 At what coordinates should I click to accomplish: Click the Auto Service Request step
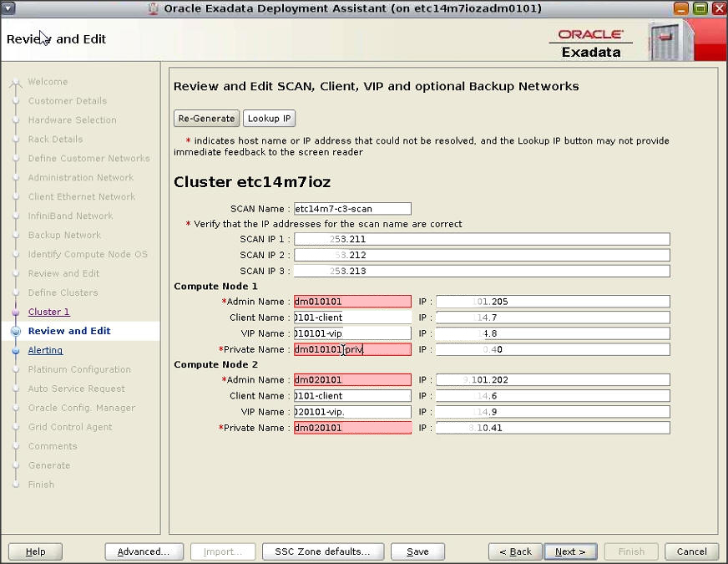[76, 389]
